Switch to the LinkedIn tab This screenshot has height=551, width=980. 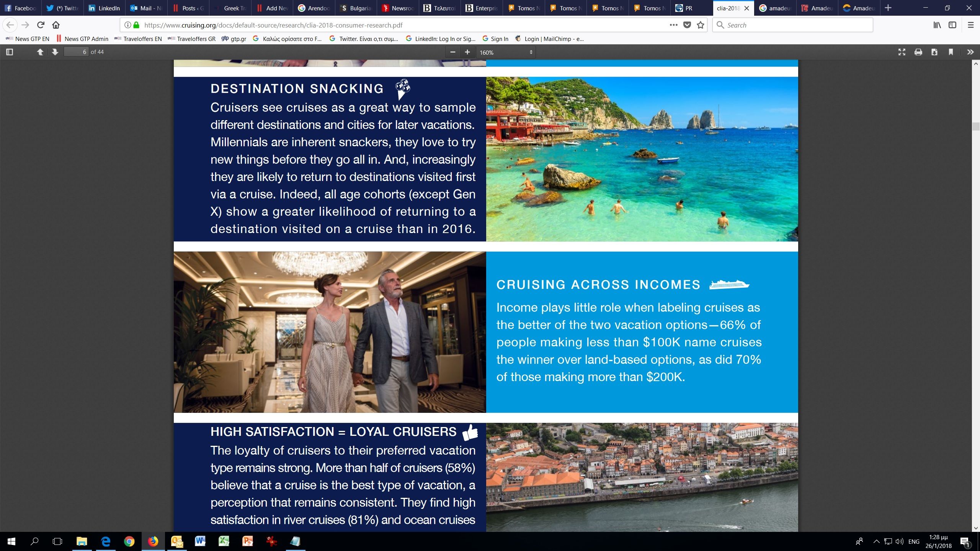[105, 8]
